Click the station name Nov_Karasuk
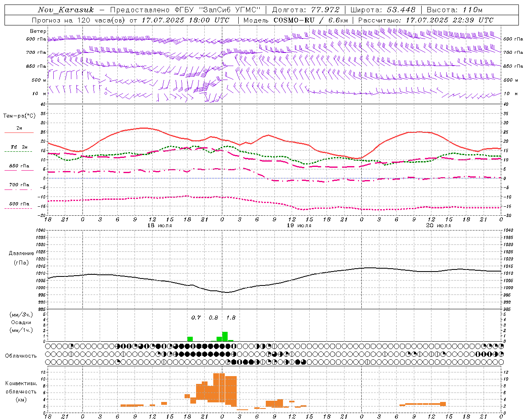The image size is (525, 420). 66,10
